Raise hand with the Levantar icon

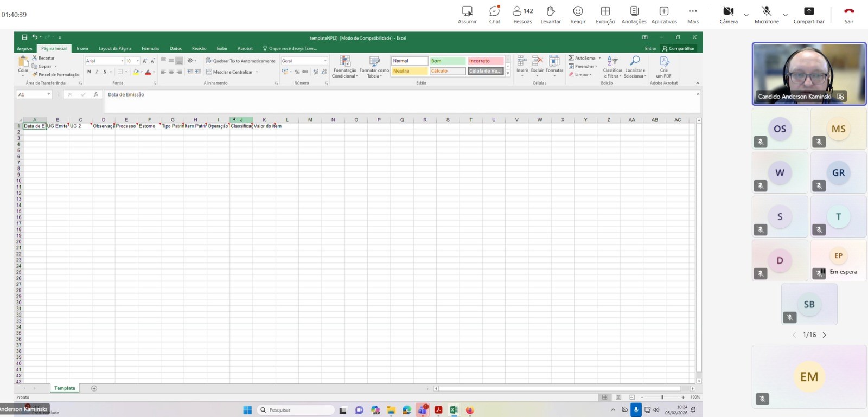click(x=550, y=11)
